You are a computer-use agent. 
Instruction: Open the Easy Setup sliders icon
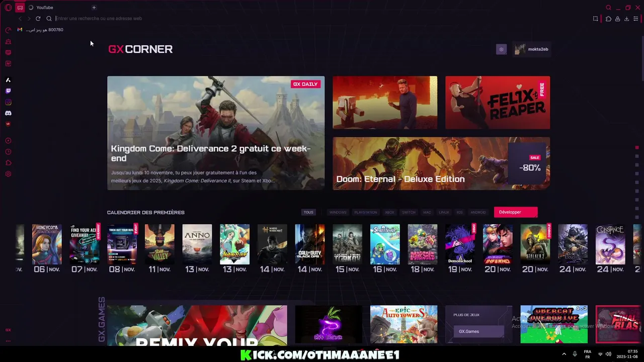(635, 19)
